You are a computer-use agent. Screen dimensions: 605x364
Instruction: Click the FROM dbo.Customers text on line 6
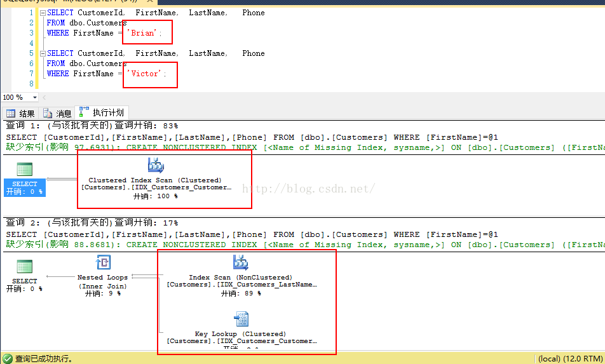pyautogui.click(x=86, y=64)
